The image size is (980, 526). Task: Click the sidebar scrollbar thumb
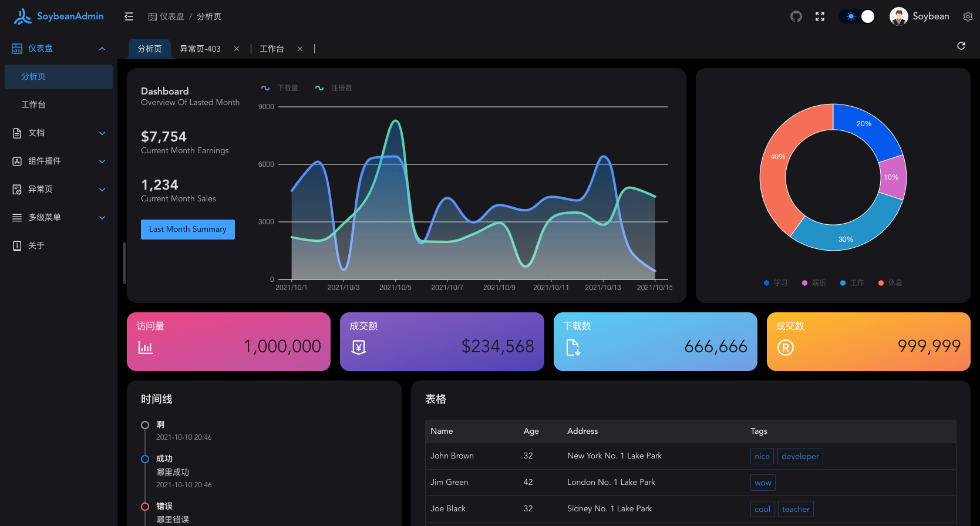coord(124,263)
